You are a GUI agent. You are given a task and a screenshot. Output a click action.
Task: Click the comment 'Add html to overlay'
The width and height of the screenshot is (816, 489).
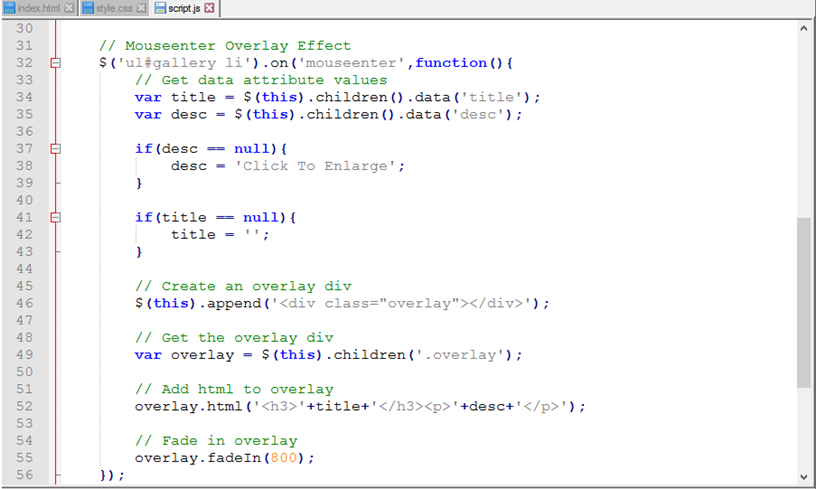[234, 389]
